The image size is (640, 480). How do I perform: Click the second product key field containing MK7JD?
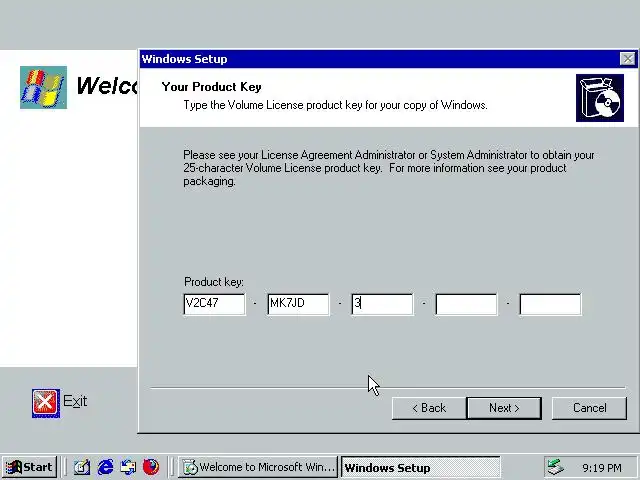[298, 304]
